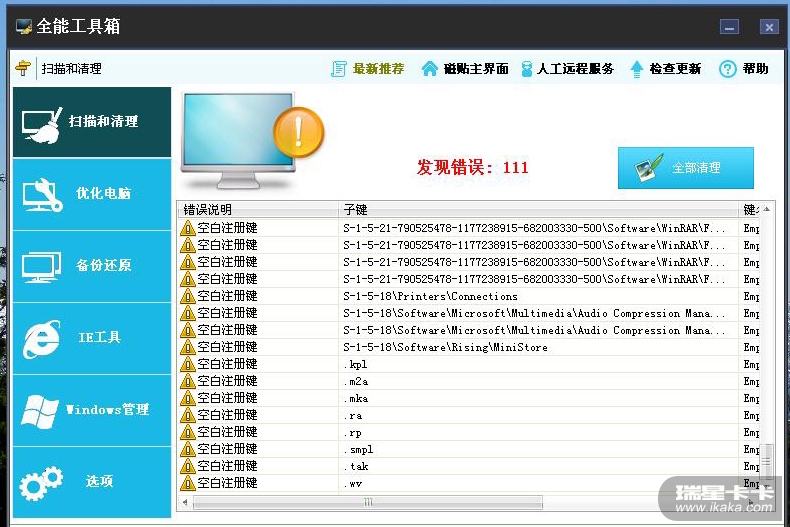This screenshot has width=790, height=527.
Task: Select the .kpl subkey entry
Action: coord(355,364)
